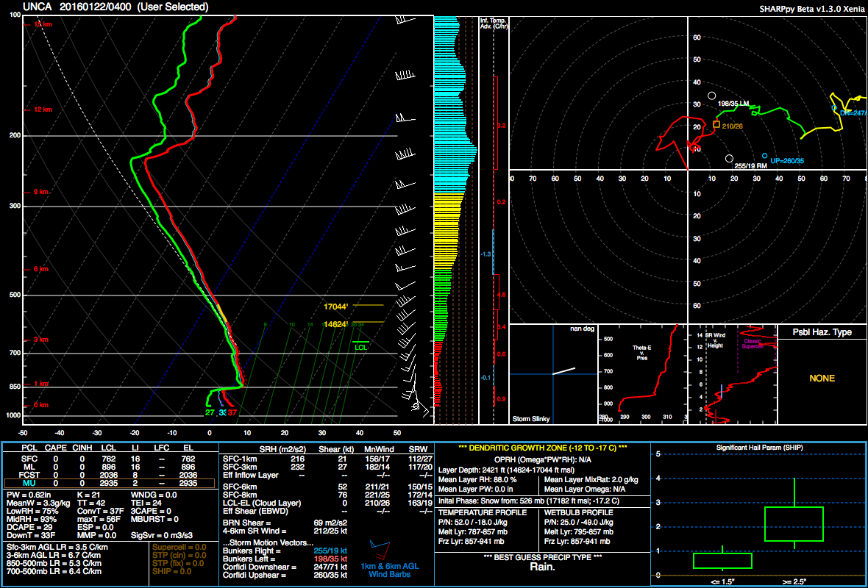Viewport: 868px width, 588px height.
Task: Click the "Inf. Temp. Adv. (C/hr)" header
Action: [494, 24]
